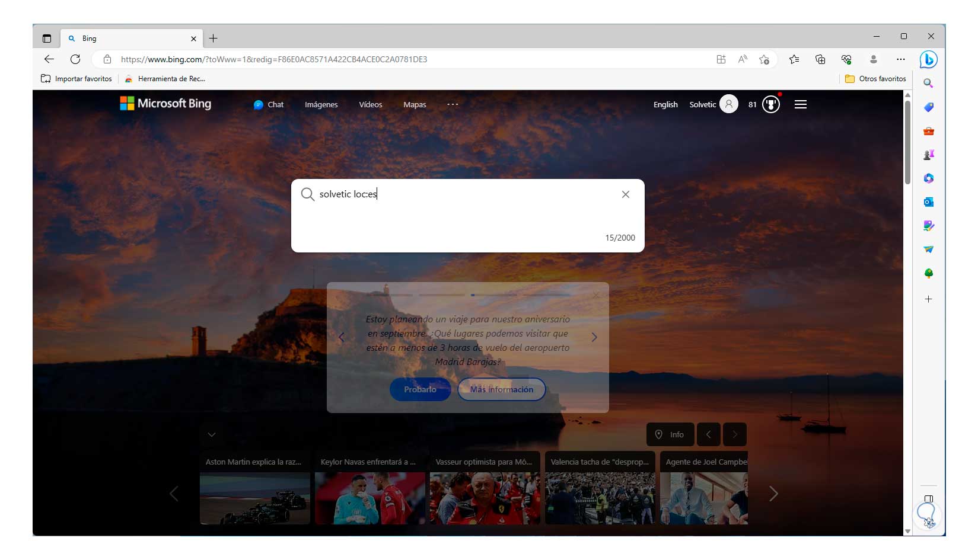Switch to Vídeos search
The image size is (978, 560).
[371, 105]
